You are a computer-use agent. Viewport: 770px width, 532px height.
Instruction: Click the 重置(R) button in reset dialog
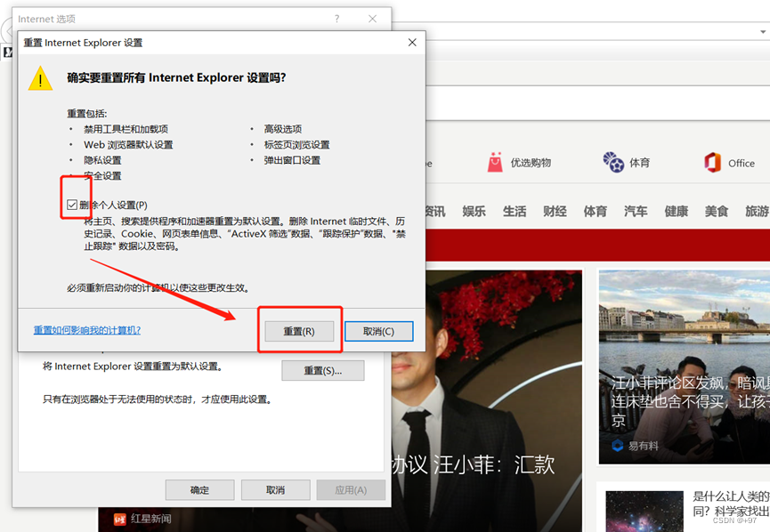tap(299, 331)
